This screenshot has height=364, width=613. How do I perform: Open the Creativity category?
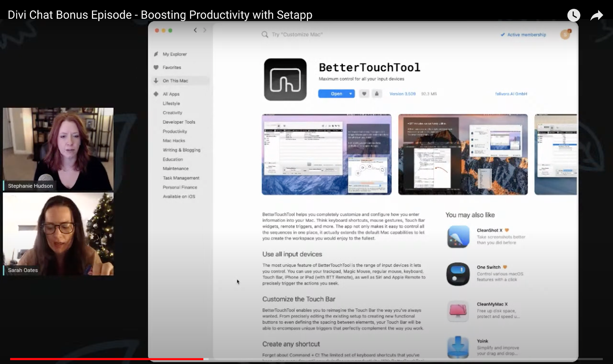[x=172, y=113]
